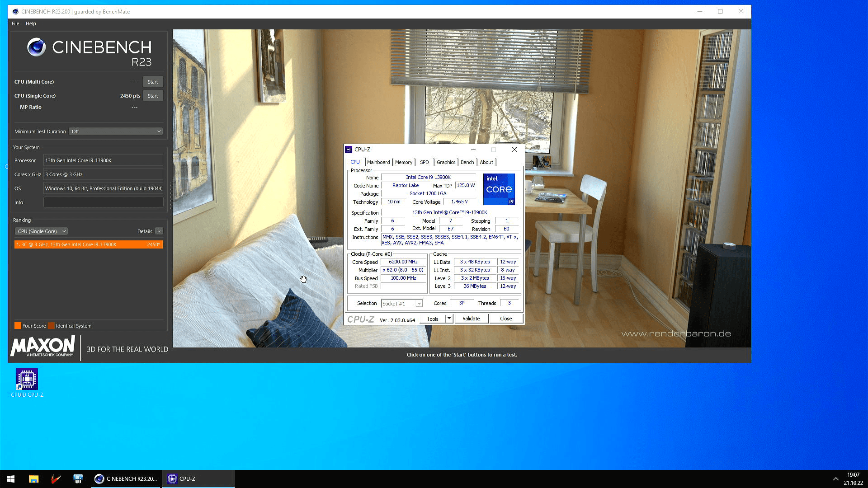
Task: Click the Processor field in Your System
Action: [x=103, y=160]
